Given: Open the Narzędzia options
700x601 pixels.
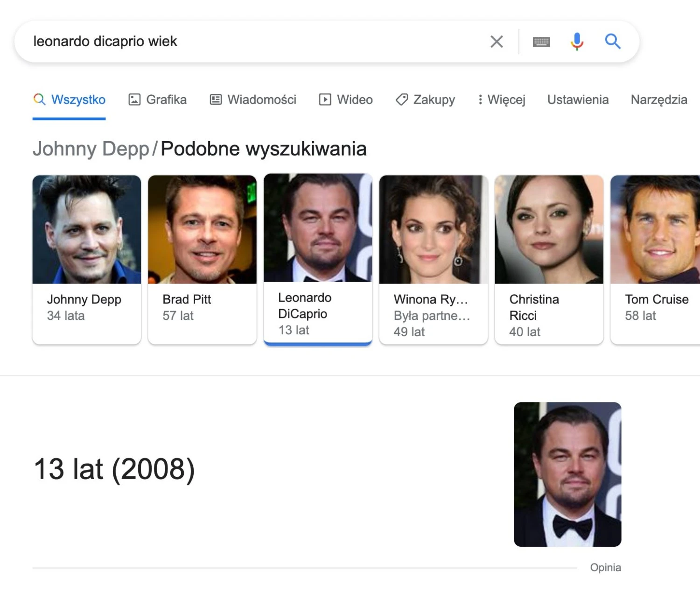Looking at the screenshot, I should [x=659, y=100].
